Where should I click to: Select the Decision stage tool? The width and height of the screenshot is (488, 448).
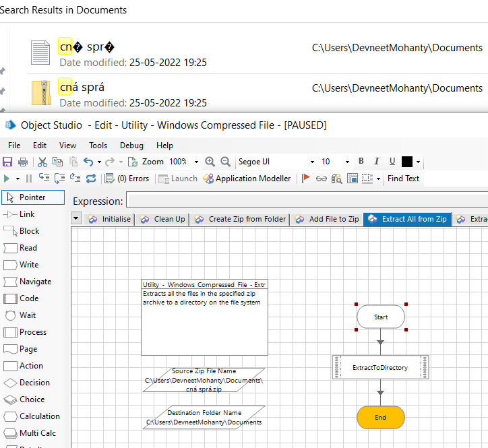(x=34, y=383)
